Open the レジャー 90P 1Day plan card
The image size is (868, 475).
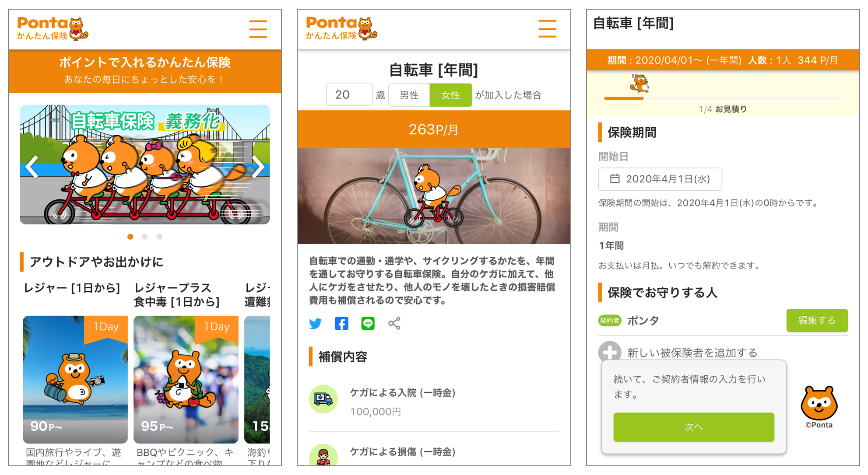pyautogui.click(x=75, y=379)
